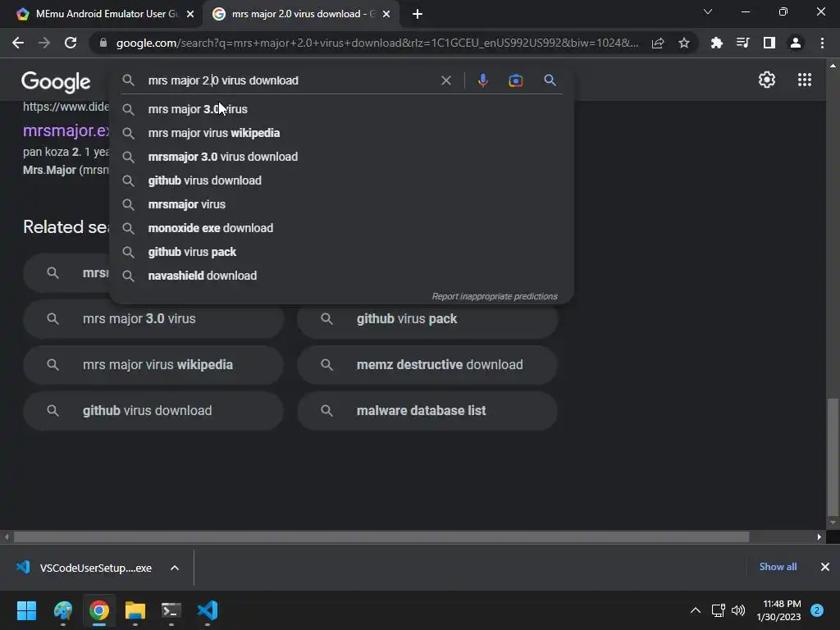The height and width of the screenshot is (630, 840).
Task: Select the mrs major 2.0 virus download tab
Action: coord(300,14)
